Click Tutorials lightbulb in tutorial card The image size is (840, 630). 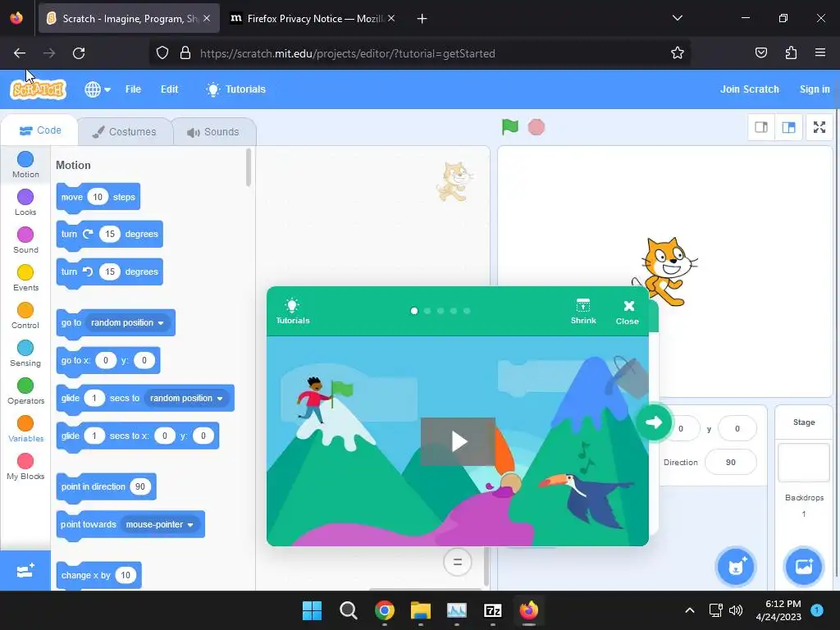click(293, 312)
